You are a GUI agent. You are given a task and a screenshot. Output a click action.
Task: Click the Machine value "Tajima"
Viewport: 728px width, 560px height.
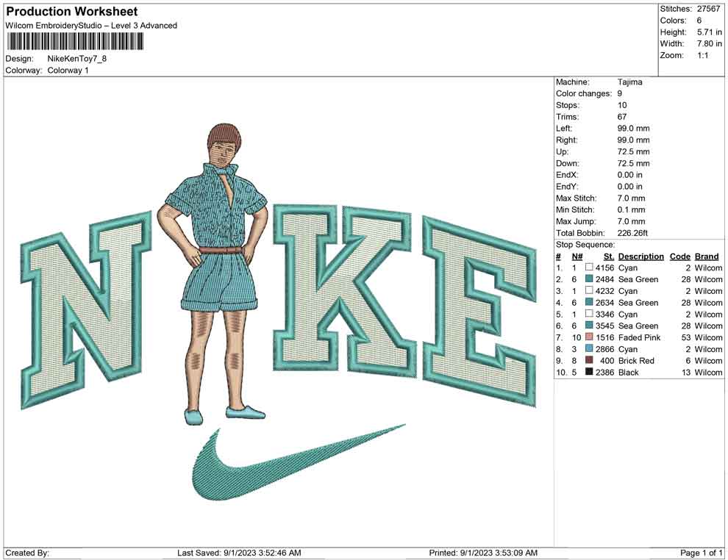point(629,82)
